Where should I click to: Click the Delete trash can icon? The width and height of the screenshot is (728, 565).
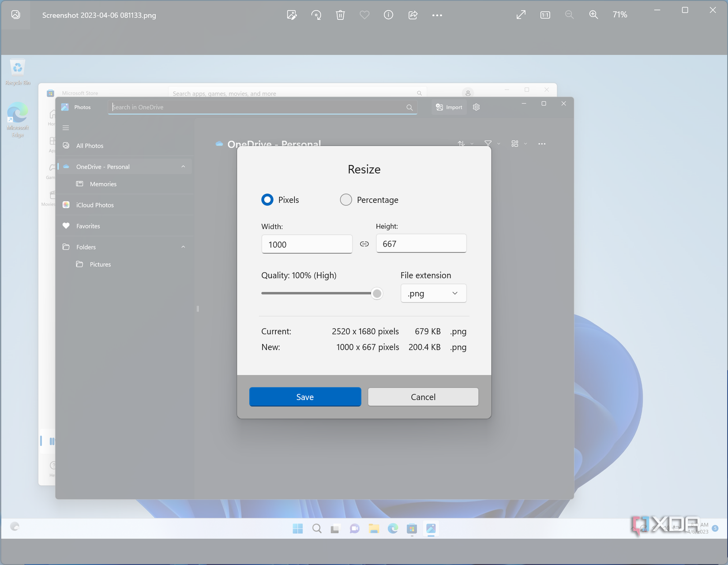[340, 15]
